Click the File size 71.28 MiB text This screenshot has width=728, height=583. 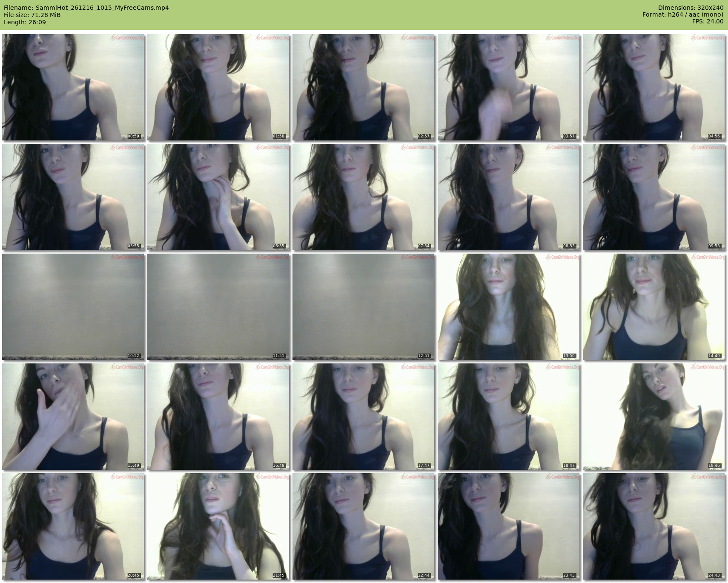coord(32,15)
